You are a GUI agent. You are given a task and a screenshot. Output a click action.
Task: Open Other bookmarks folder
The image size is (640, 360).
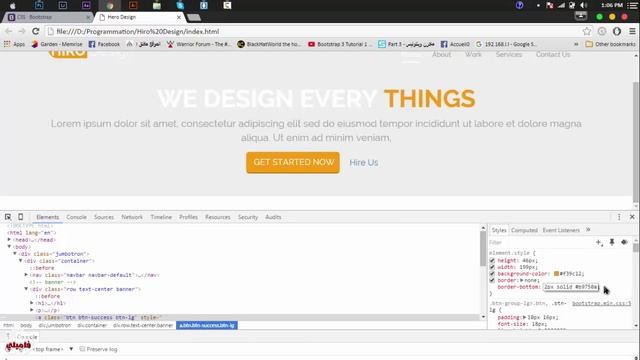[x=611, y=44]
